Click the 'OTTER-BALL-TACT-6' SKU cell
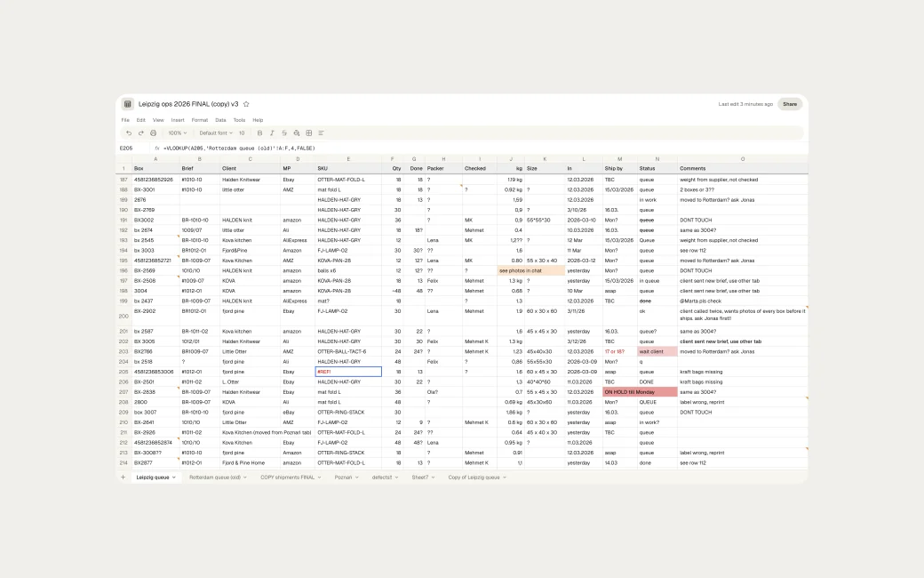The height and width of the screenshot is (578, 924). tap(348, 351)
